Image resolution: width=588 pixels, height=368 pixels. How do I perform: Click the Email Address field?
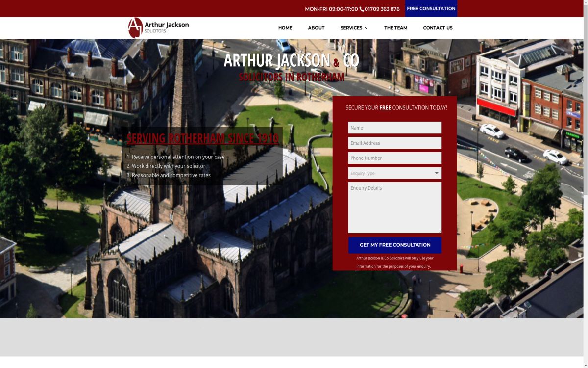point(394,143)
